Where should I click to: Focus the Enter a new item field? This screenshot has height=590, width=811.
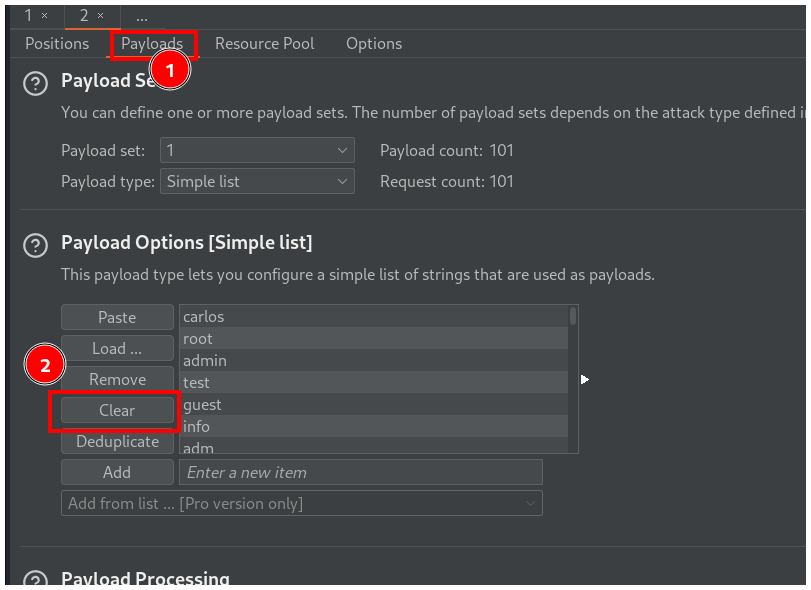pos(360,473)
